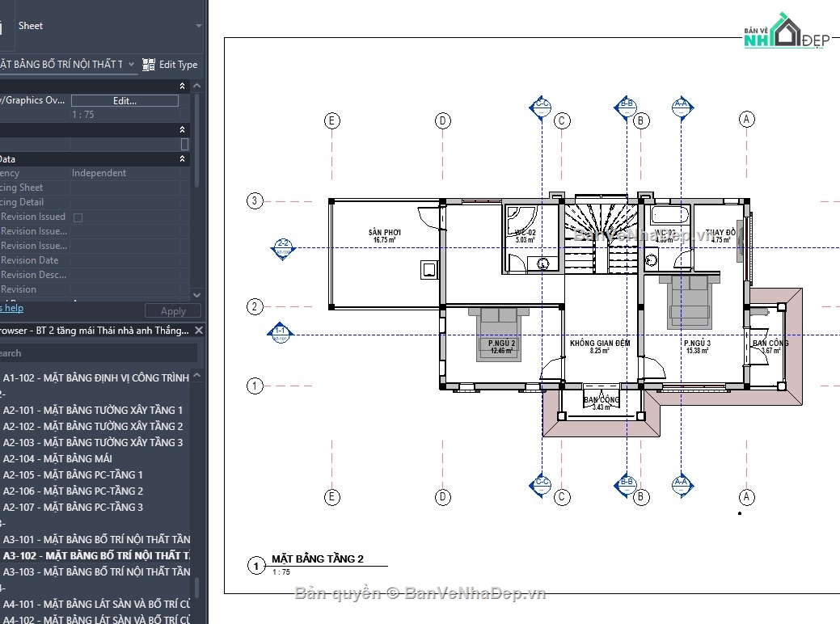
Task: Toggle the Revision Issued checkbox
Action: (x=78, y=217)
